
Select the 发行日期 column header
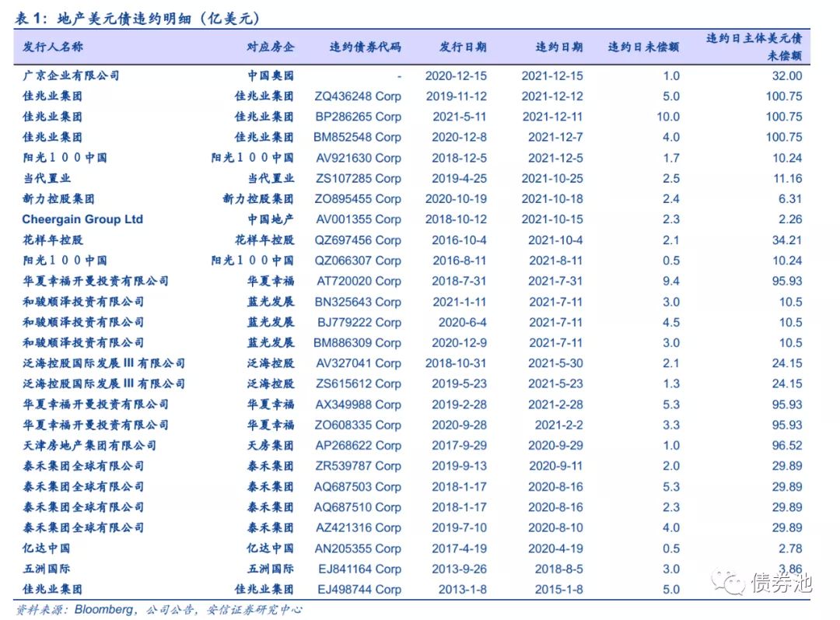(463, 47)
